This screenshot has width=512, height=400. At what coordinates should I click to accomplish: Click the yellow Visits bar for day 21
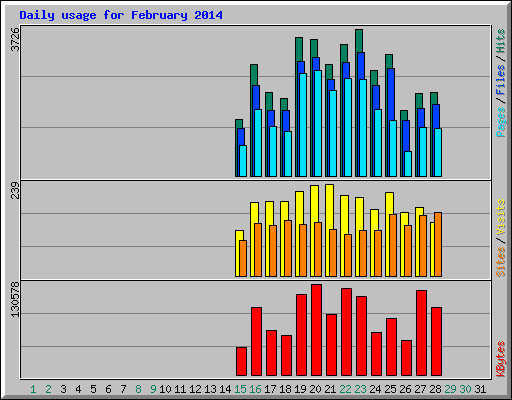pyautogui.click(x=329, y=207)
